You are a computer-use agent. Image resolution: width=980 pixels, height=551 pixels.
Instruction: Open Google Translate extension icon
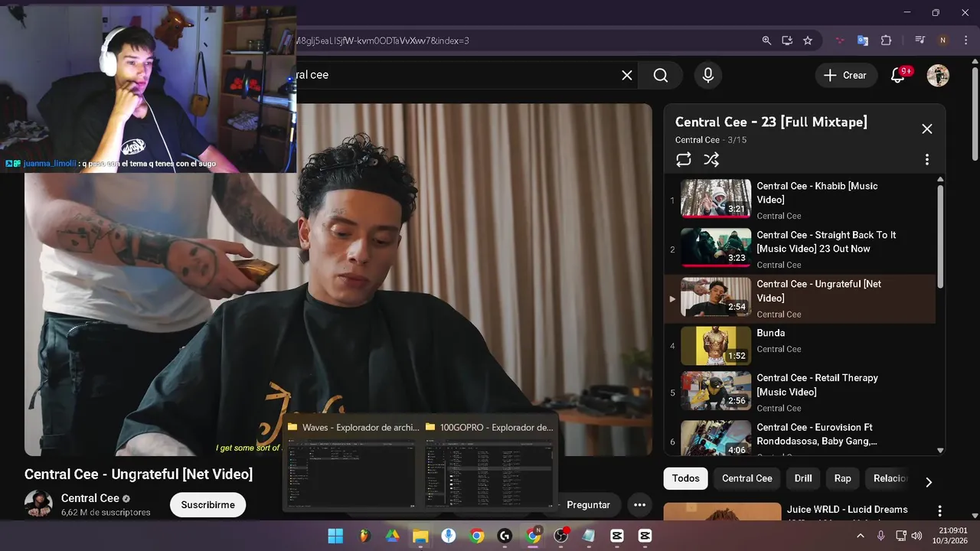(x=863, y=41)
